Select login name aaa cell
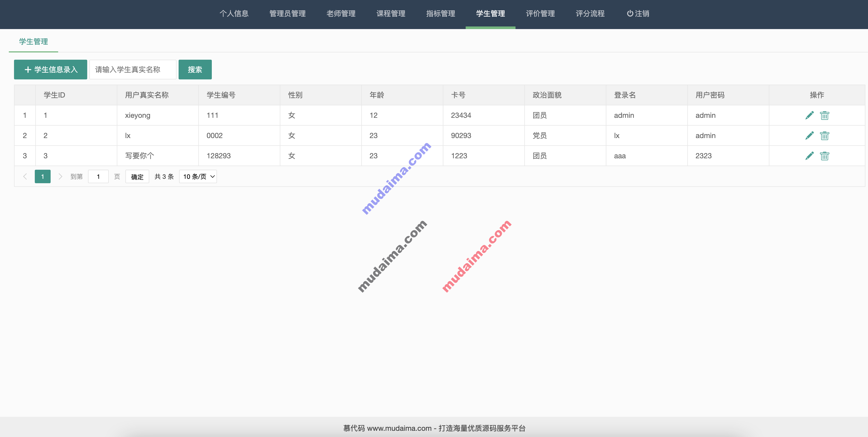Image resolution: width=868 pixels, height=437 pixels. pos(647,156)
